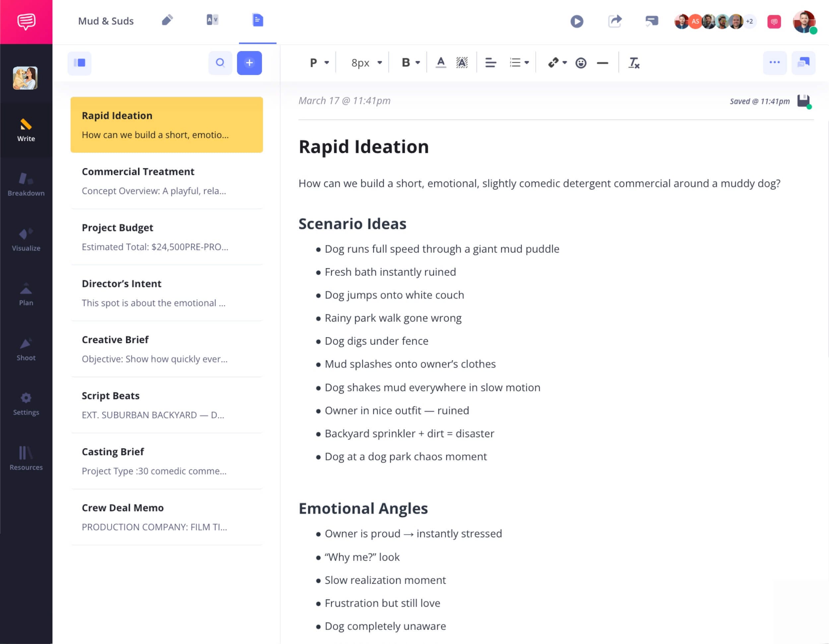This screenshot has height=644, width=829.
Task: Click the play presentation icon
Action: [577, 21]
